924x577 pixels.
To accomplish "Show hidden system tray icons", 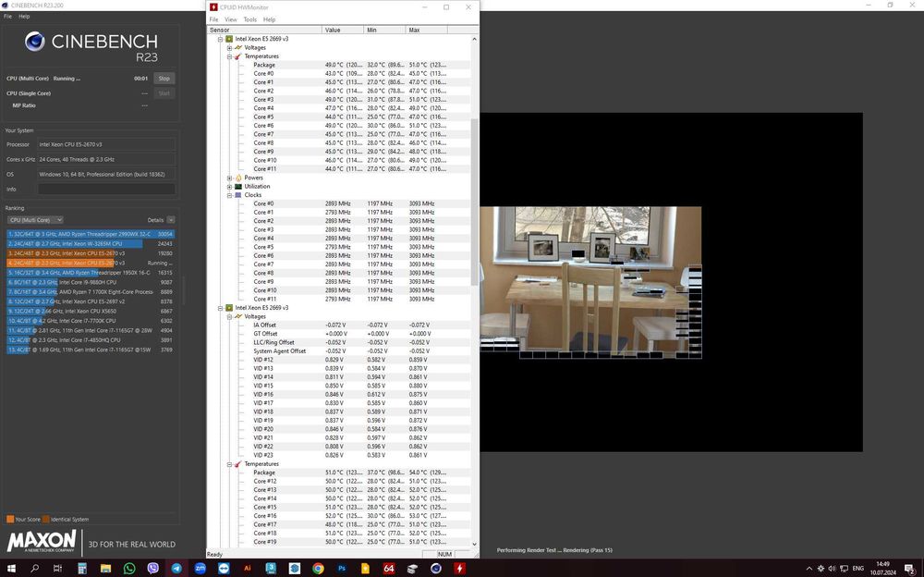I will pos(808,569).
